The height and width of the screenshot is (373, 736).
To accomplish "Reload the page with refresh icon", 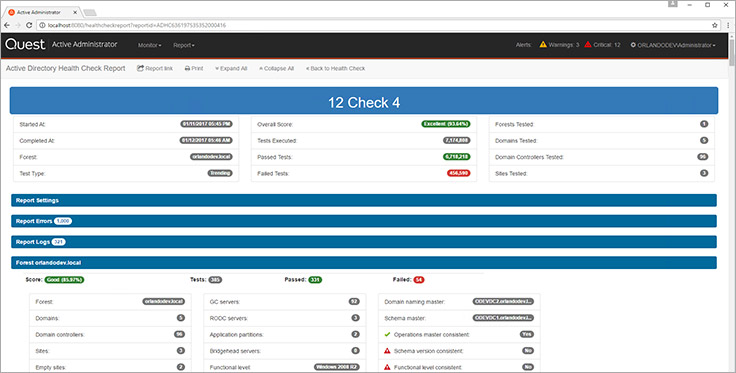I will pyautogui.click(x=29, y=25).
